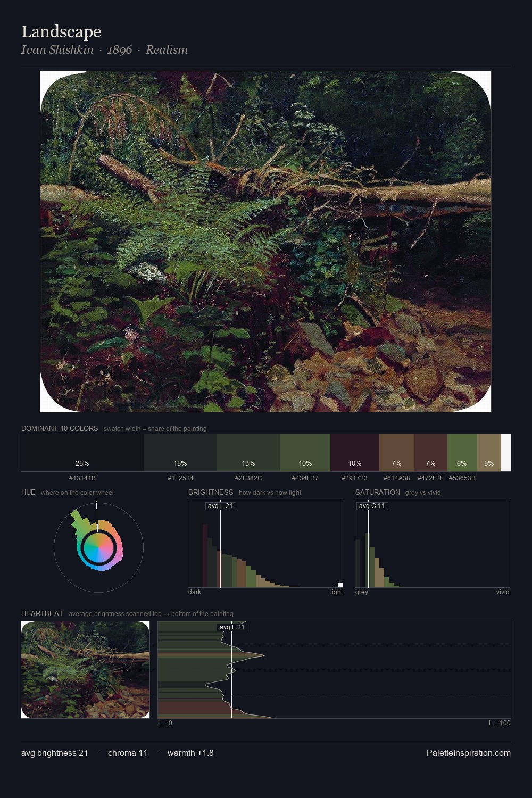Click the 'HEARTBEAT' section heading
532x798 pixels.
point(42,613)
